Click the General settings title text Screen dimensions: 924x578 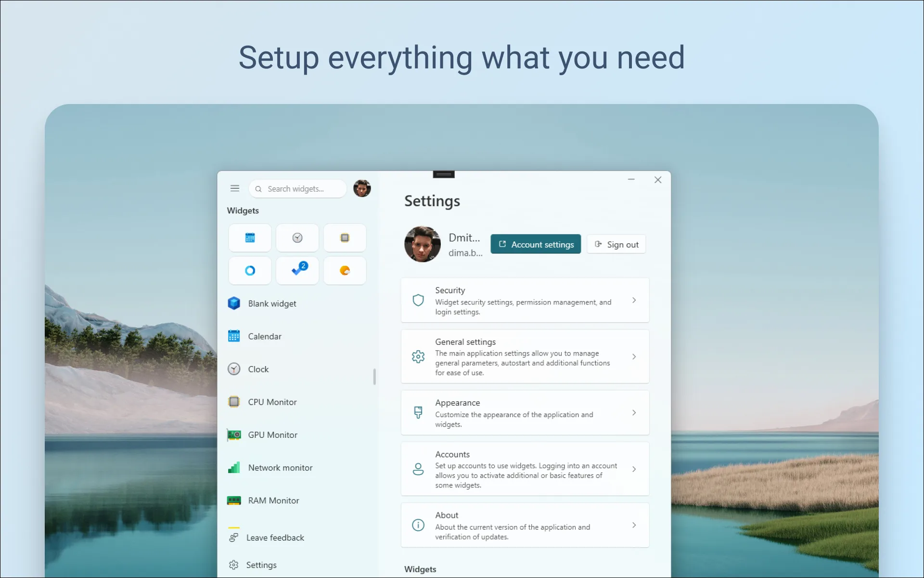(x=465, y=342)
